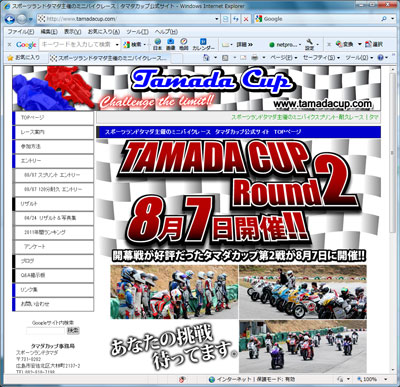Image resolution: width=400 pixels, height=387 pixels.
Task: Click the 参加方法 sidebar link
Action: point(53,147)
